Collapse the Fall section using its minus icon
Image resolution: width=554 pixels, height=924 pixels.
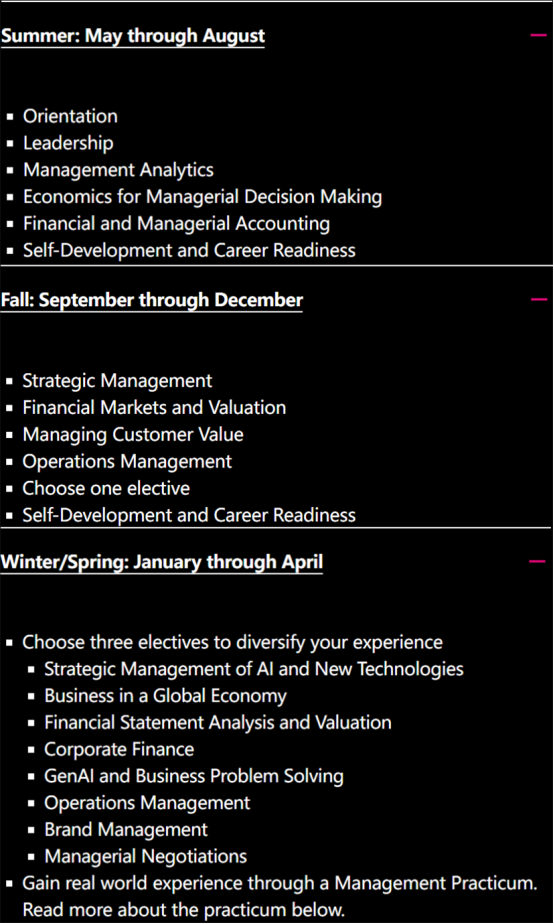pos(538,299)
